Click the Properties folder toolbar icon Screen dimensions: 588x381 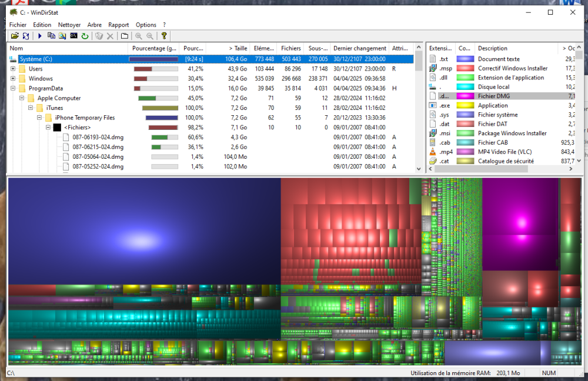pos(125,36)
